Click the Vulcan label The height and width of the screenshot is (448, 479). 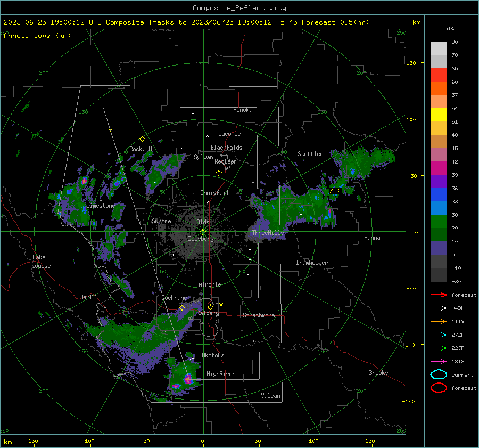coord(270,396)
